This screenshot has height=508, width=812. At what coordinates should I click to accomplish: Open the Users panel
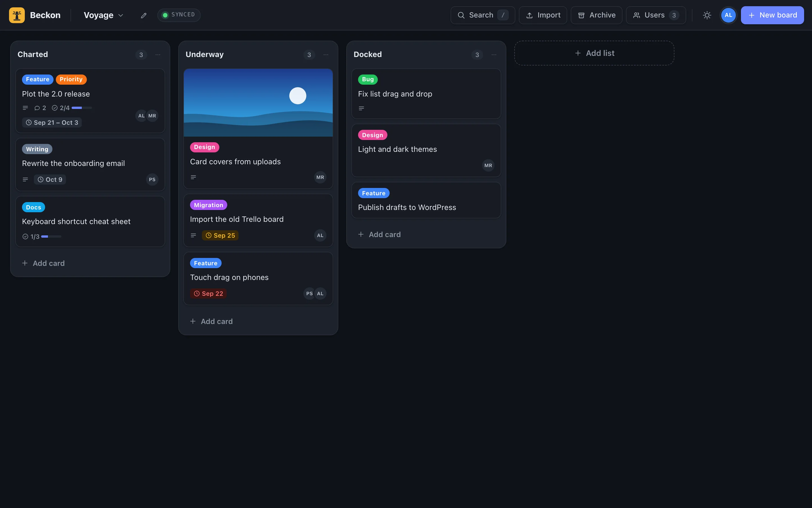click(x=656, y=15)
